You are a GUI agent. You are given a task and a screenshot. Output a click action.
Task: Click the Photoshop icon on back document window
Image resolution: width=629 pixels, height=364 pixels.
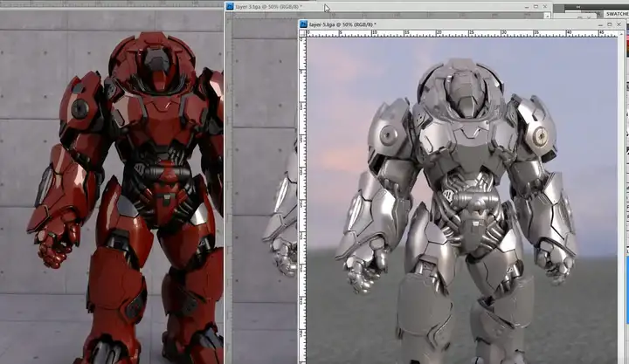coord(230,6)
